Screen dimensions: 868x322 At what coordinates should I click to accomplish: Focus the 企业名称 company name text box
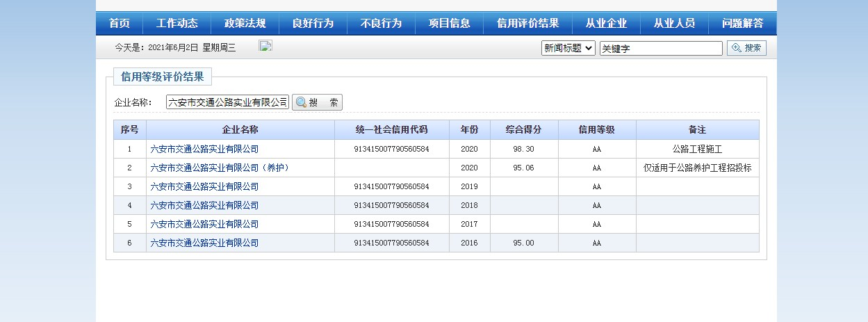[227, 102]
